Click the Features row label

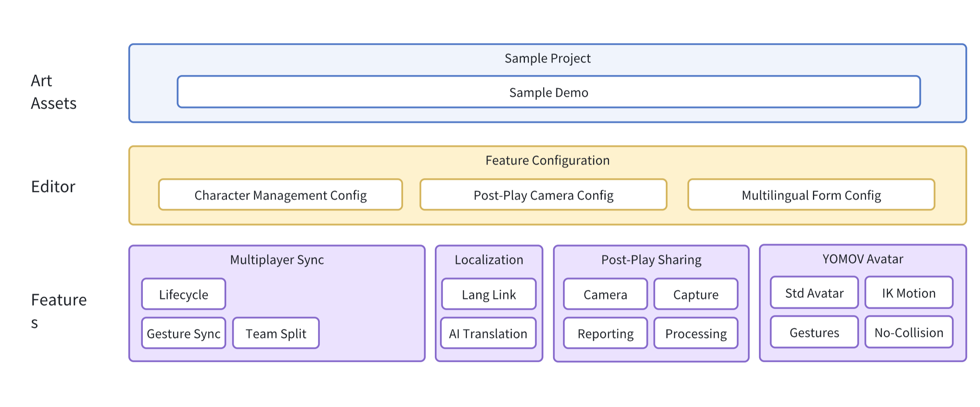(59, 311)
